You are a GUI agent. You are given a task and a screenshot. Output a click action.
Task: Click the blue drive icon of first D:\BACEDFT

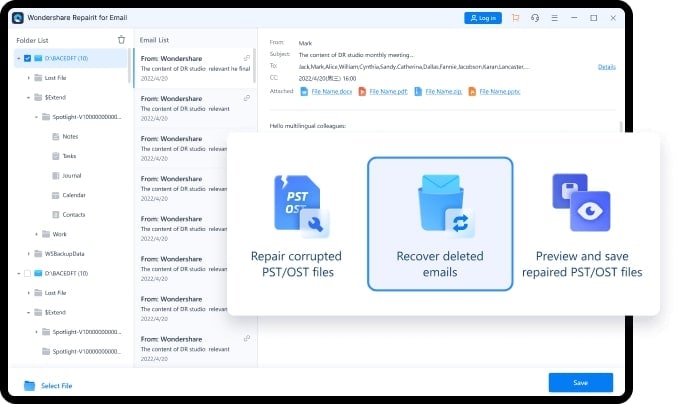tap(38, 58)
